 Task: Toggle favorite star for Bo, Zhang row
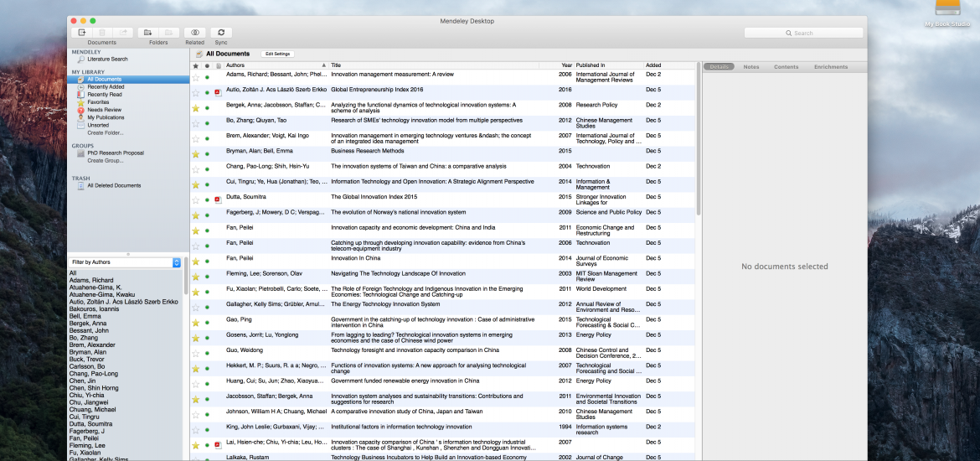click(x=196, y=123)
